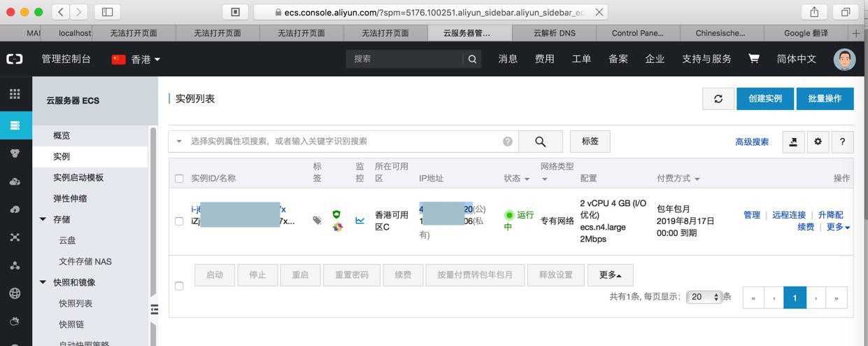The width and height of the screenshot is (868, 346).
Task: Click the crossed-arrows icon in left rail
Action: click(15, 237)
